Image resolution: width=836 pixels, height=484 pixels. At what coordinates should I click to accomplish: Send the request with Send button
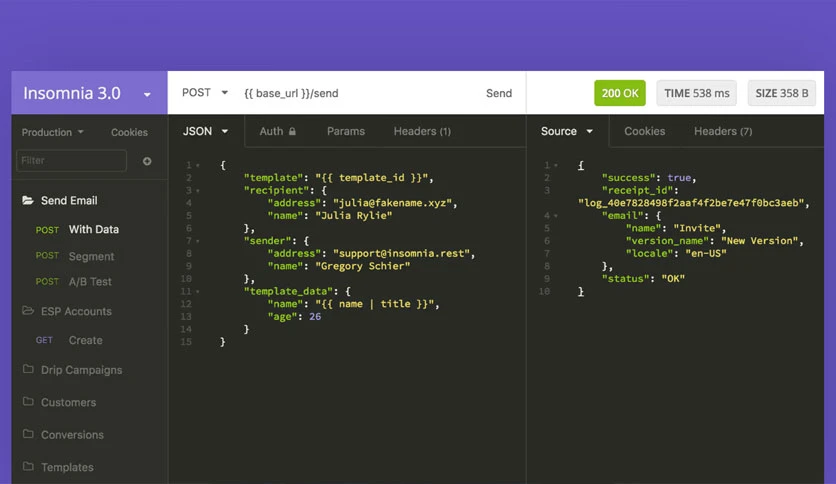499,93
